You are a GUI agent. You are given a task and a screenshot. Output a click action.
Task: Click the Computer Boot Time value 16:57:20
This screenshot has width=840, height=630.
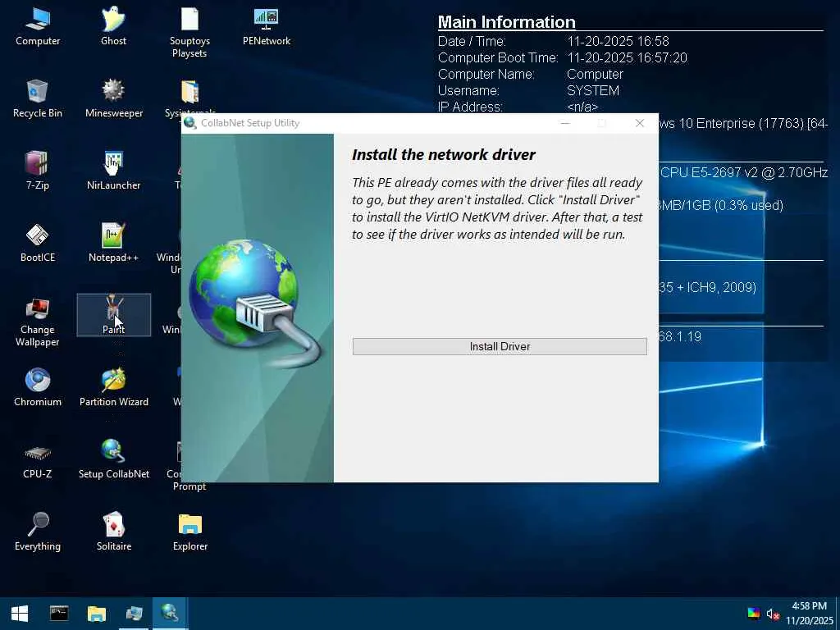(x=627, y=58)
